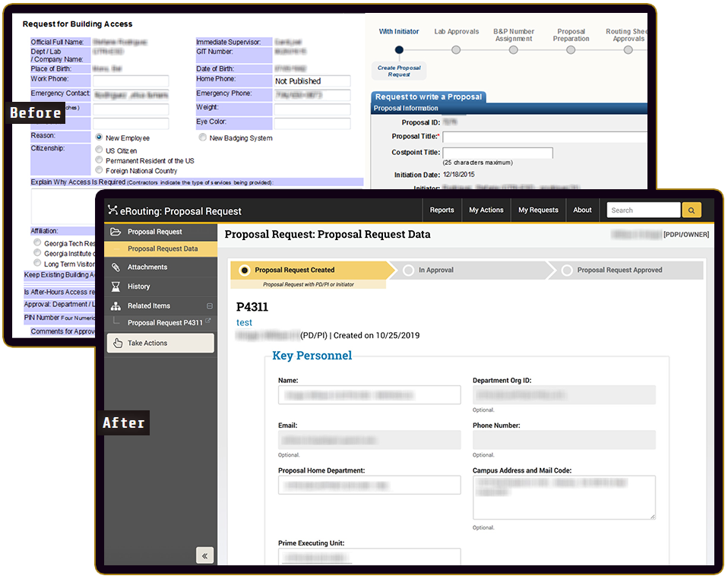The width and height of the screenshot is (728, 579).
Task: Click the With Initiator progress dot
Action: tap(399, 49)
